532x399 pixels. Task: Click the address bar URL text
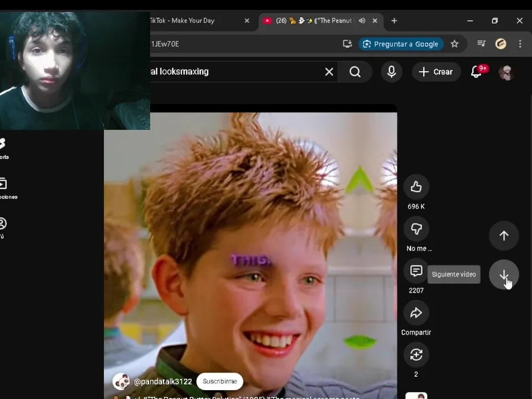click(165, 44)
